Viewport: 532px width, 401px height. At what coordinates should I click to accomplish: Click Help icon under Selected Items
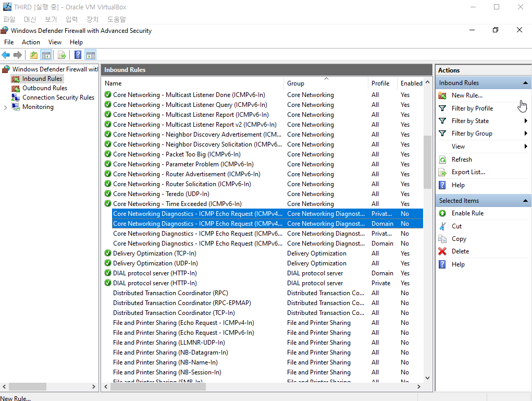pyautogui.click(x=442, y=264)
